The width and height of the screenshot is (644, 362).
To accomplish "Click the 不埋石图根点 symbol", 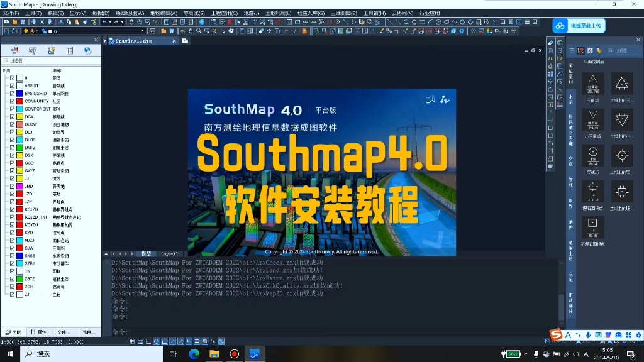I will [592, 226].
